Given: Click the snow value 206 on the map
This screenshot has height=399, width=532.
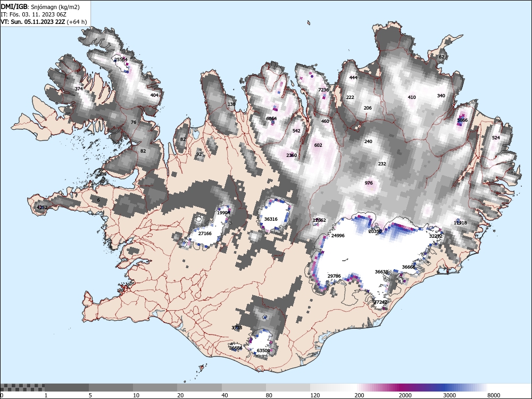Looking at the screenshot, I should [368, 108].
